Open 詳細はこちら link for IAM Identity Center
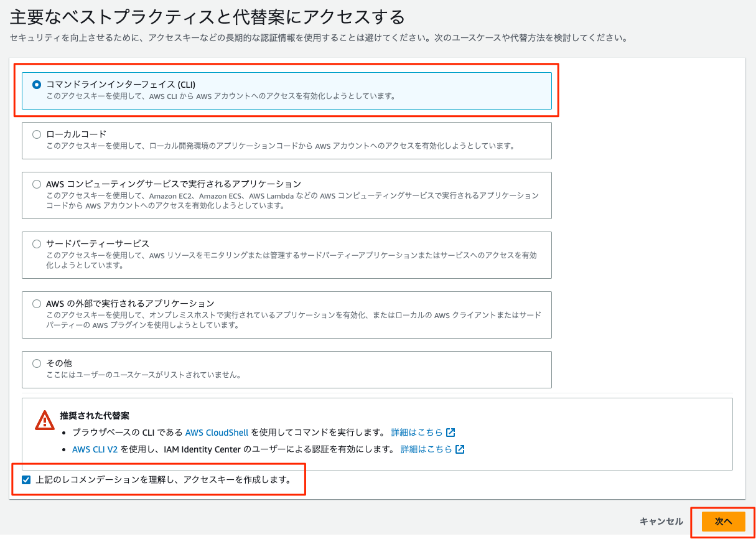Screen dimensions: 756x539 click(426, 449)
